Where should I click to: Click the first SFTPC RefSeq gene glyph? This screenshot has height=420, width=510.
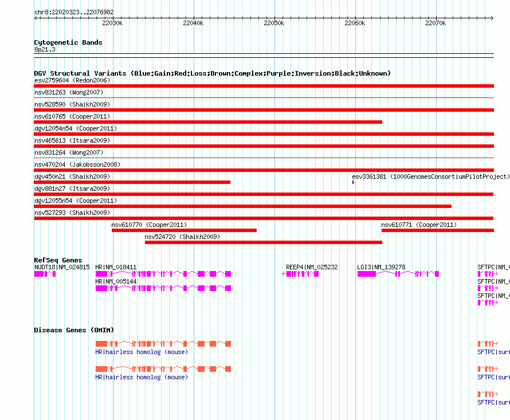(488, 274)
